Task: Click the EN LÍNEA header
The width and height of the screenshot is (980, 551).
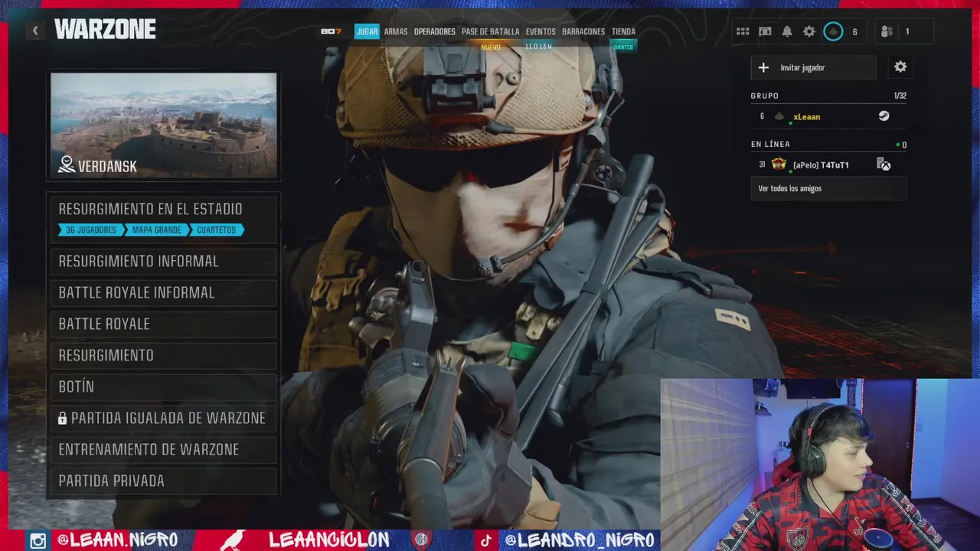Action: (770, 144)
